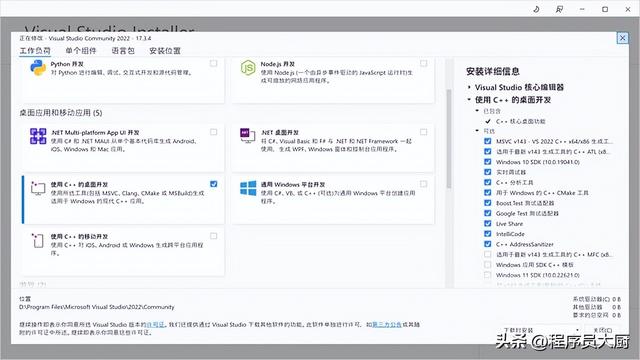Click the workloads list vertical scrollbar
This screenshot has height=360, width=640.
click(x=449, y=139)
